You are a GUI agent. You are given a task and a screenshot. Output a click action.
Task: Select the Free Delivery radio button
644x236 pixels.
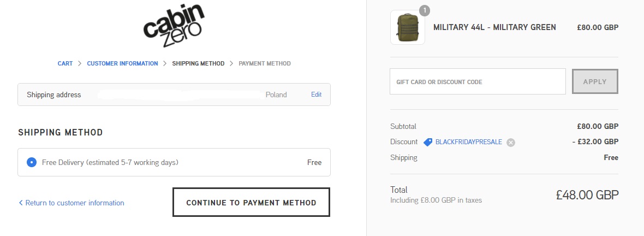point(32,162)
